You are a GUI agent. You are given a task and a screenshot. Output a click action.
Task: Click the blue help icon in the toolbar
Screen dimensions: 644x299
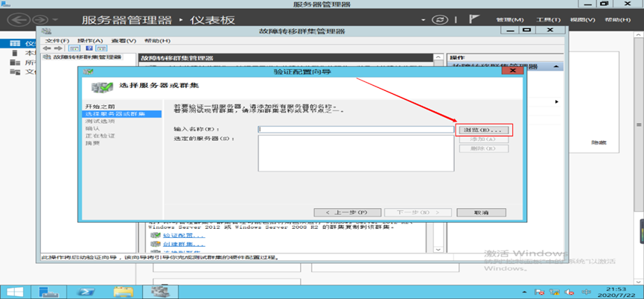point(89,48)
